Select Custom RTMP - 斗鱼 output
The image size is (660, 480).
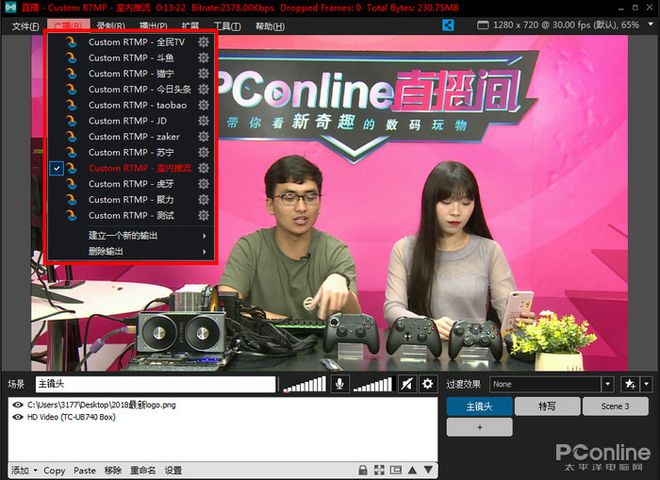(131, 58)
